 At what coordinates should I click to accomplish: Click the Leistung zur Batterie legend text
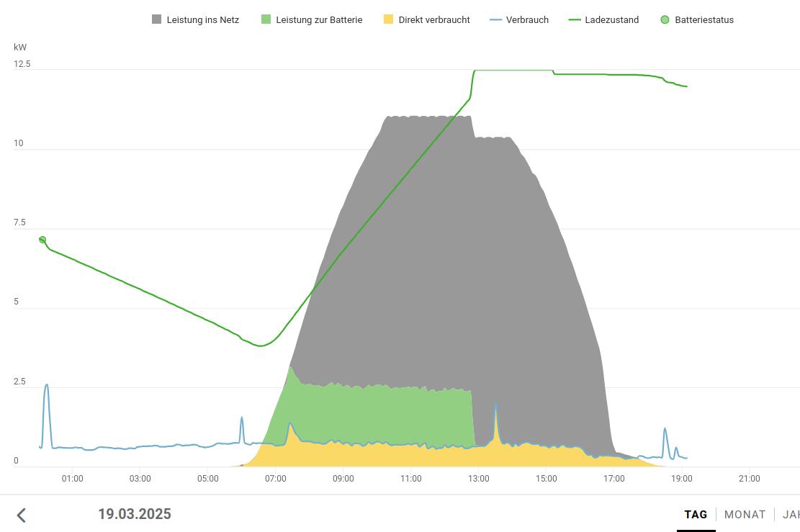(x=319, y=20)
